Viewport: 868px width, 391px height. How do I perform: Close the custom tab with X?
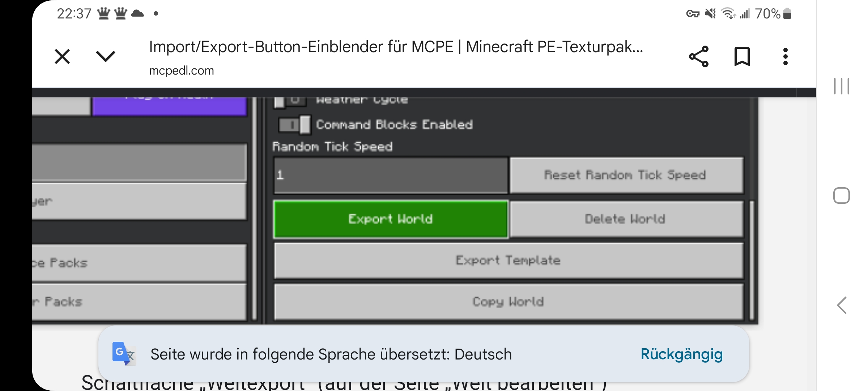(x=62, y=57)
